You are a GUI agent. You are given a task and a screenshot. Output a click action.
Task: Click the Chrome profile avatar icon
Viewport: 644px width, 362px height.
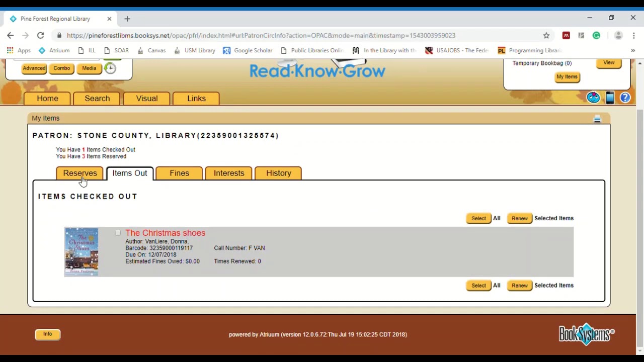pos(618,36)
